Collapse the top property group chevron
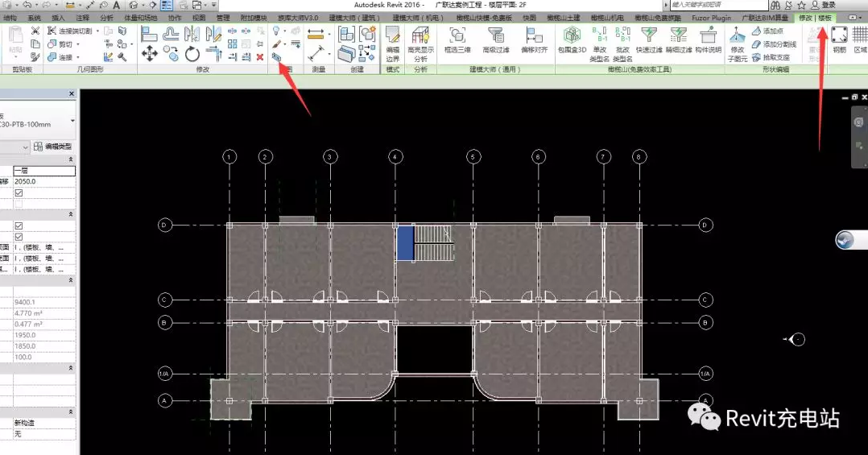 tap(72, 160)
